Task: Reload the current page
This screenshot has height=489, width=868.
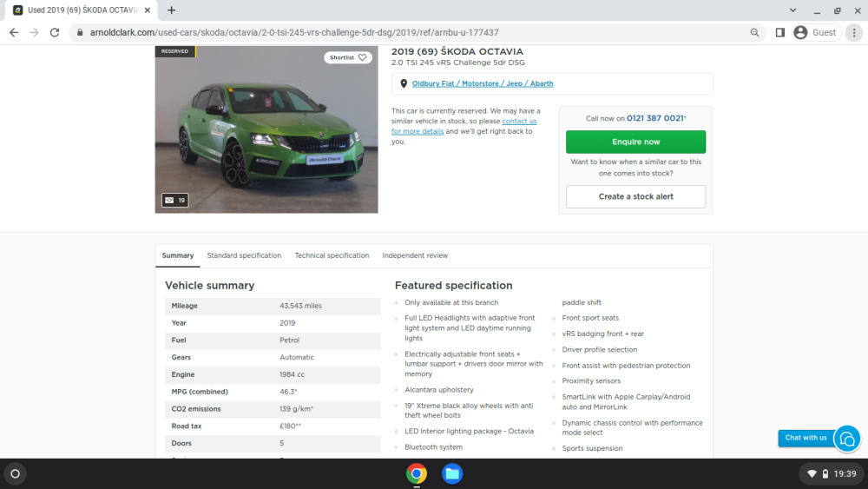Action: click(54, 33)
